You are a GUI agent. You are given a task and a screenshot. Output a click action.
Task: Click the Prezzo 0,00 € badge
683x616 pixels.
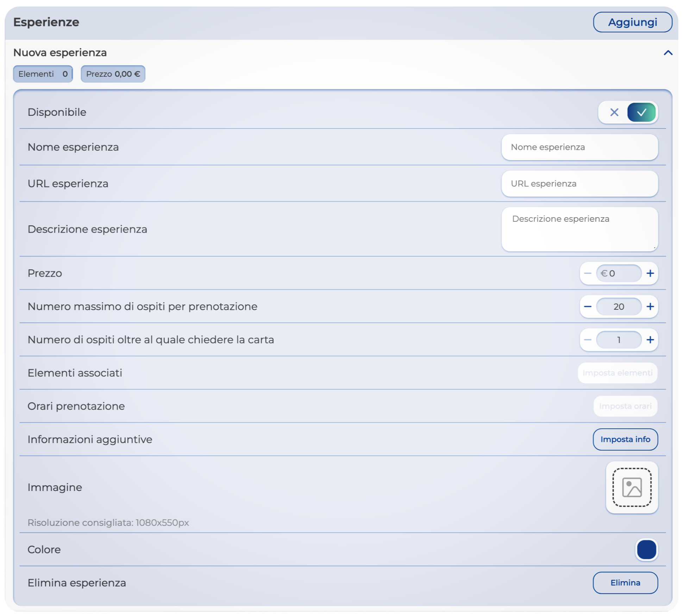(x=113, y=74)
